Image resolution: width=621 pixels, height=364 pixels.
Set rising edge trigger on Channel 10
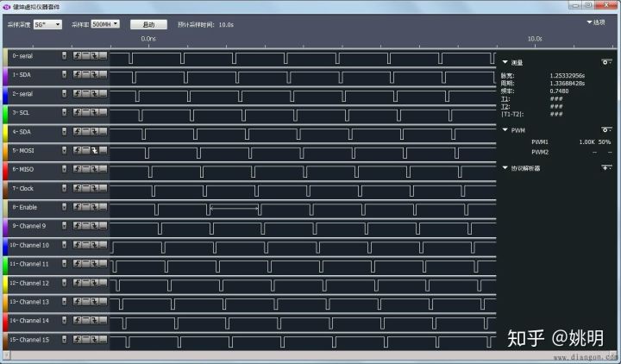tap(78, 245)
